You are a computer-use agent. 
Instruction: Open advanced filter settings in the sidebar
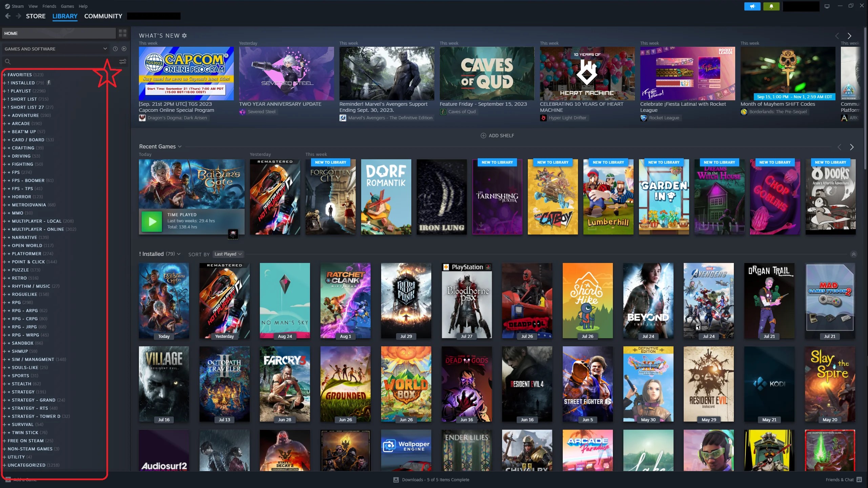(123, 61)
